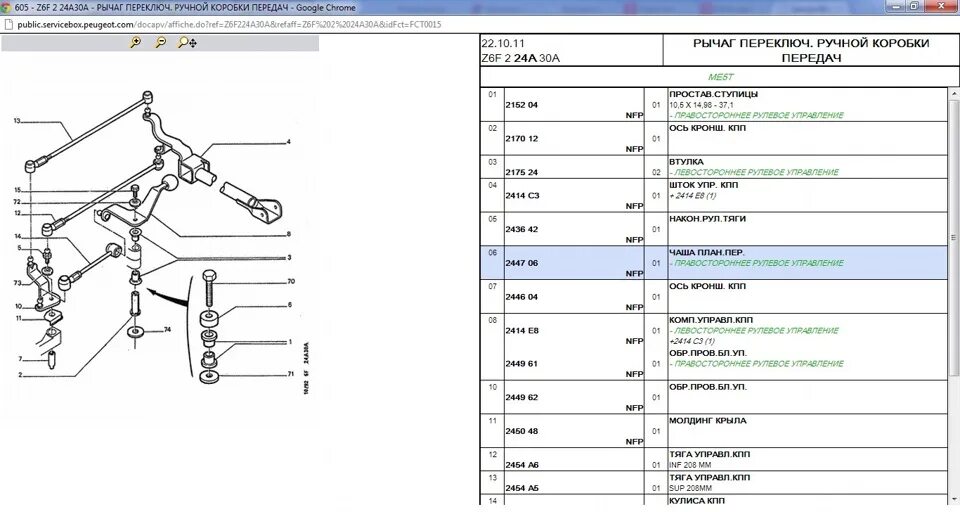Screen dimensions: 960x512
Task: Click callout number 72 in the diagram
Action: (x=17, y=201)
